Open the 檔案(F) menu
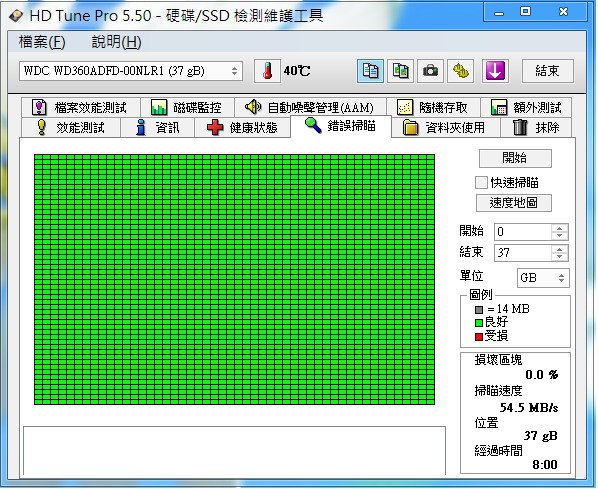This screenshot has width=598, height=489. pyautogui.click(x=42, y=42)
